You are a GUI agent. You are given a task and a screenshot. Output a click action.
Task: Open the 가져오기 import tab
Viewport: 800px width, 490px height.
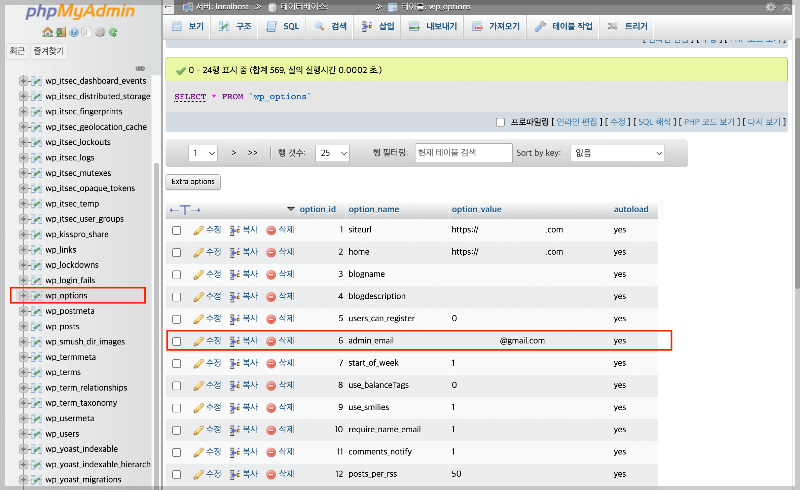click(495, 27)
